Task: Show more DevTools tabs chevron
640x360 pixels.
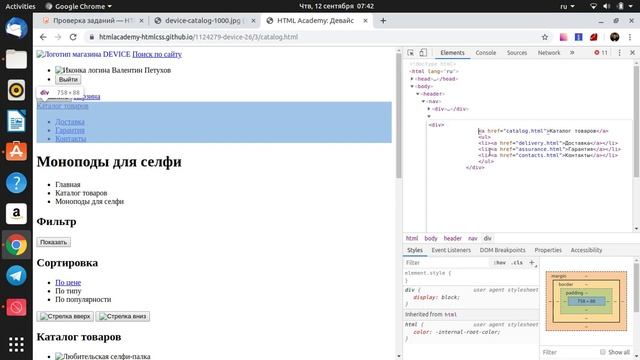Action: click(x=572, y=53)
